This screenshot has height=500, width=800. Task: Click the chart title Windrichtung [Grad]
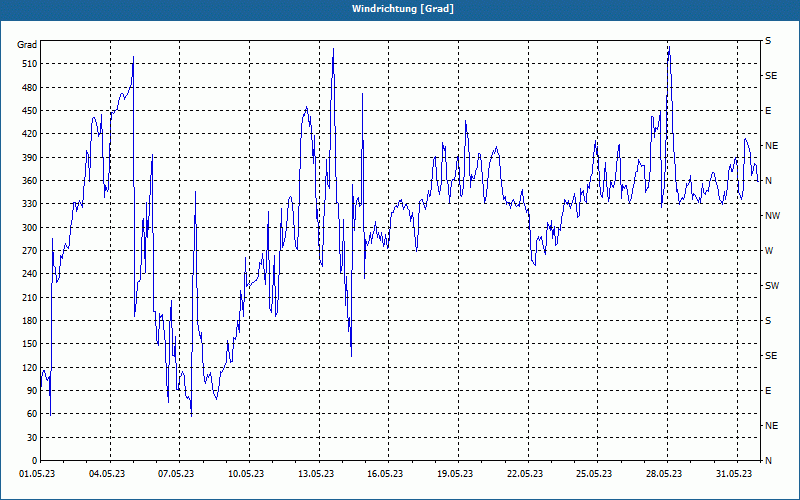click(x=403, y=9)
